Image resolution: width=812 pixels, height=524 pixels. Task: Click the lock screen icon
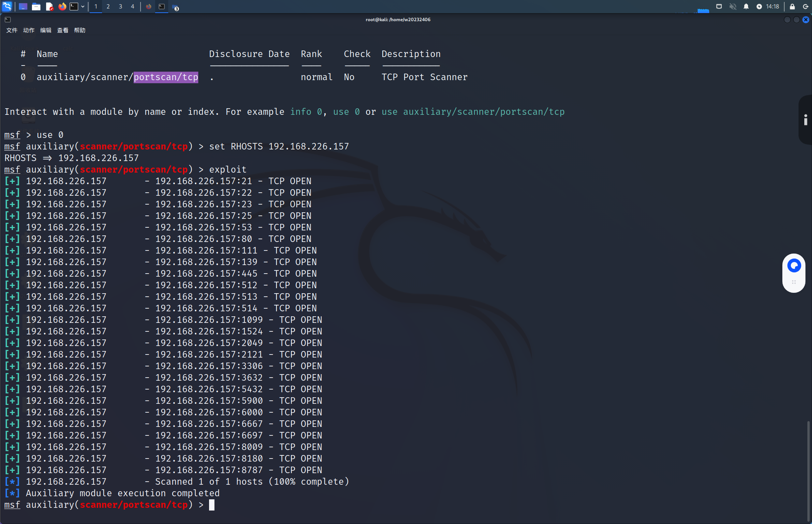792,7
